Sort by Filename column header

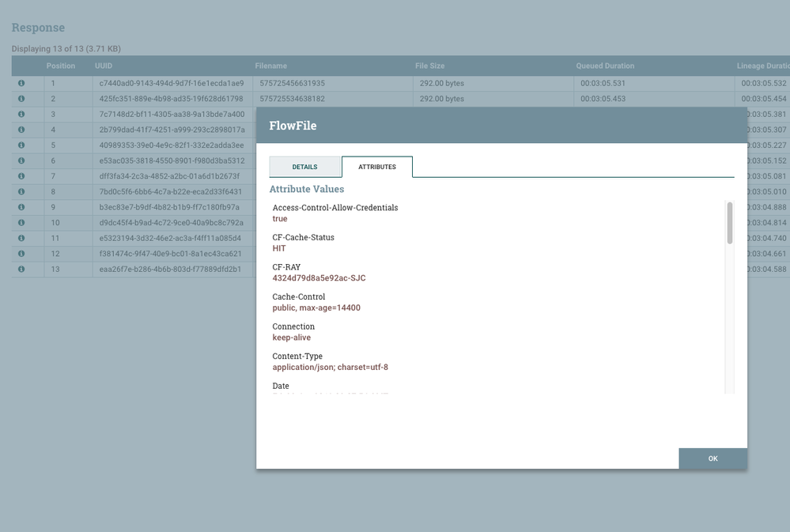[x=271, y=66]
